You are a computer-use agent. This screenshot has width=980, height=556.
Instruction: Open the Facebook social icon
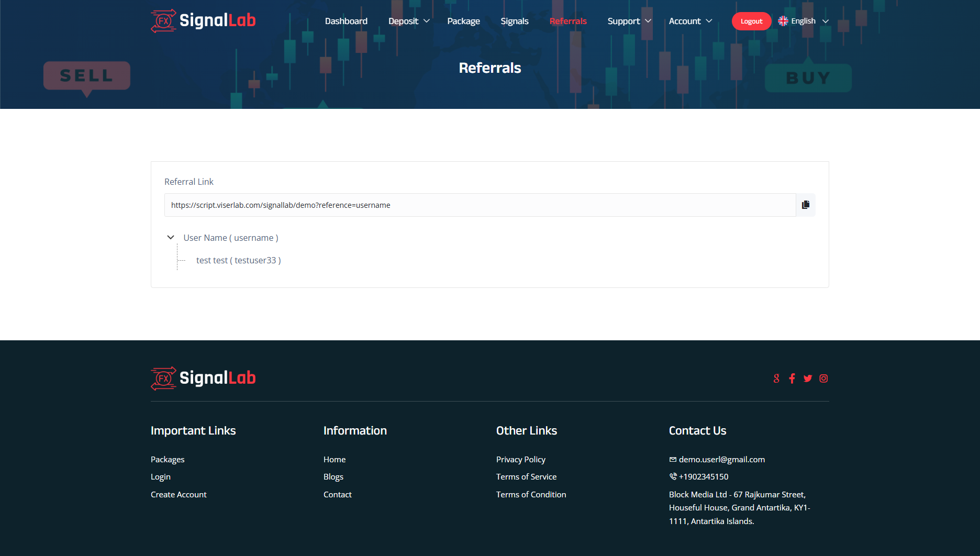(792, 378)
